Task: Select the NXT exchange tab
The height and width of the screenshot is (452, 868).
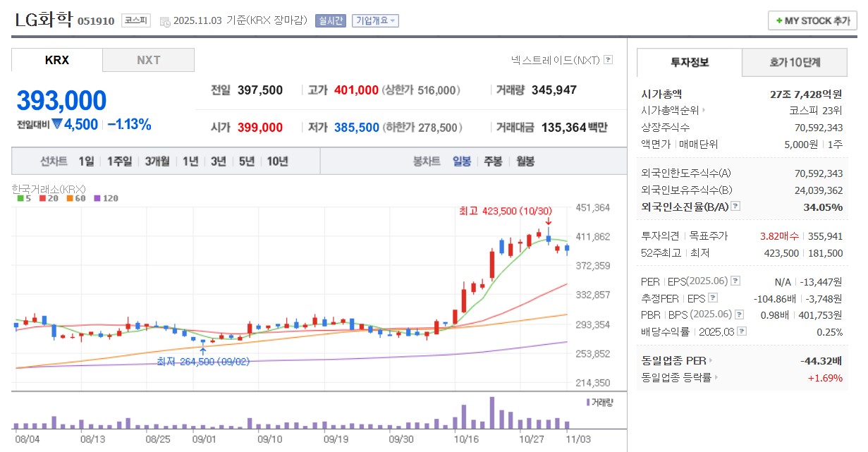Action: point(149,60)
